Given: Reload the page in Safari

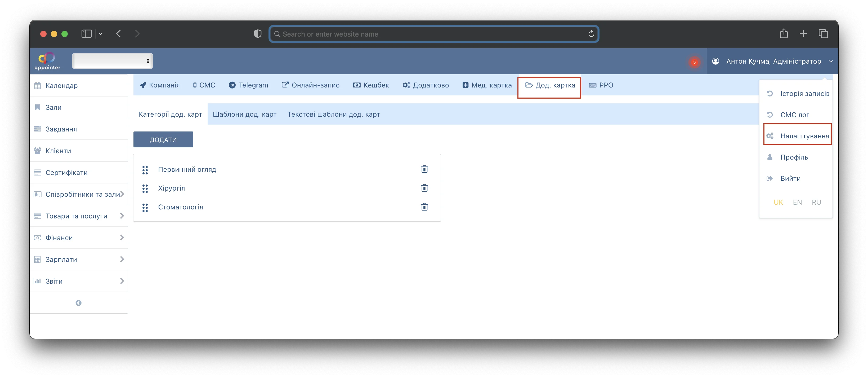Looking at the screenshot, I should [591, 34].
